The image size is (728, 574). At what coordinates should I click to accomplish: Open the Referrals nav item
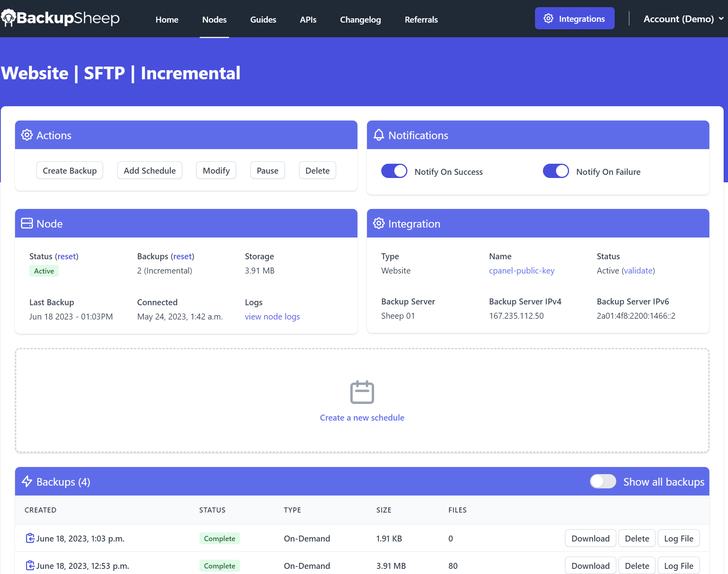[x=421, y=19]
